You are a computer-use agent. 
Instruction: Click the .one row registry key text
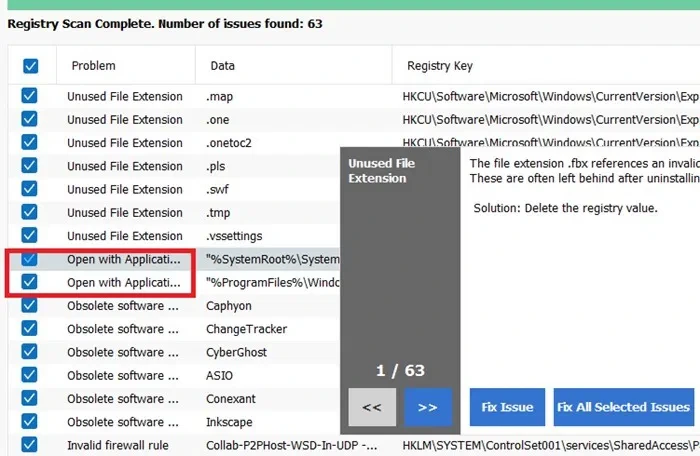(x=550, y=120)
